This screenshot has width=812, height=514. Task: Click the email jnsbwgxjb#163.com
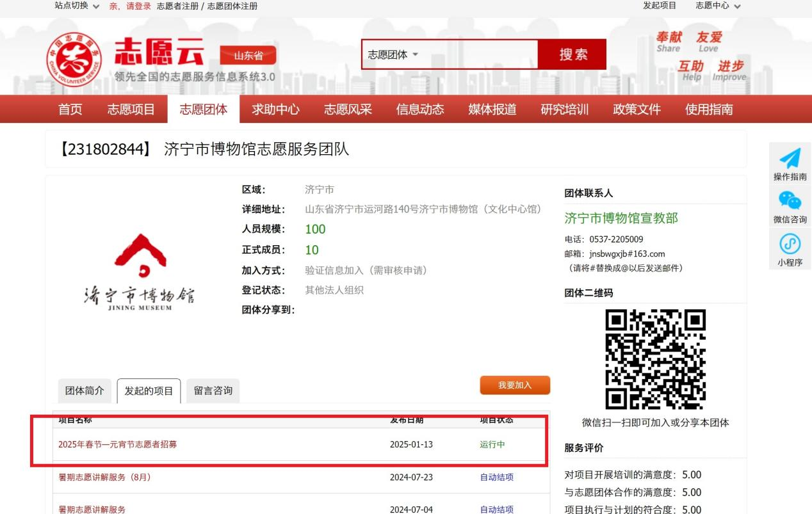click(x=627, y=253)
